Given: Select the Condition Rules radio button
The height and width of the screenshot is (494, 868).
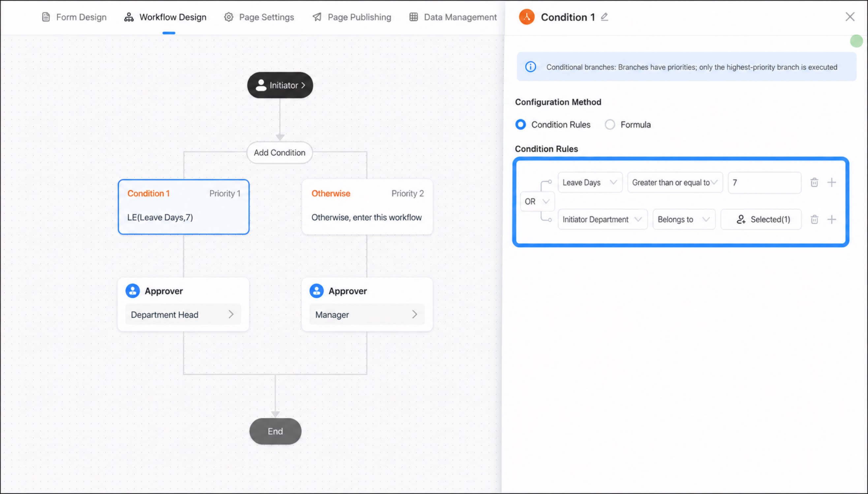Looking at the screenshot, I should 521,125.
